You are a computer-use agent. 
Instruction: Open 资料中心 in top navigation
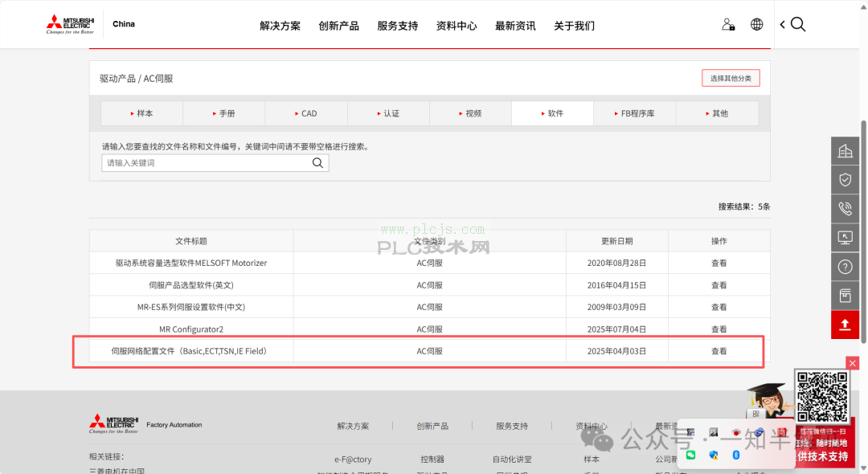[x=457, y=26]
